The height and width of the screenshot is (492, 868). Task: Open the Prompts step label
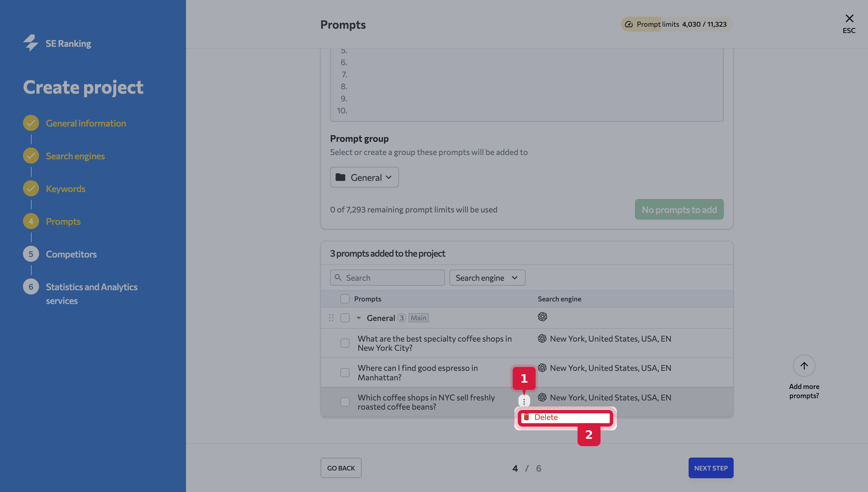pos(63,222)
